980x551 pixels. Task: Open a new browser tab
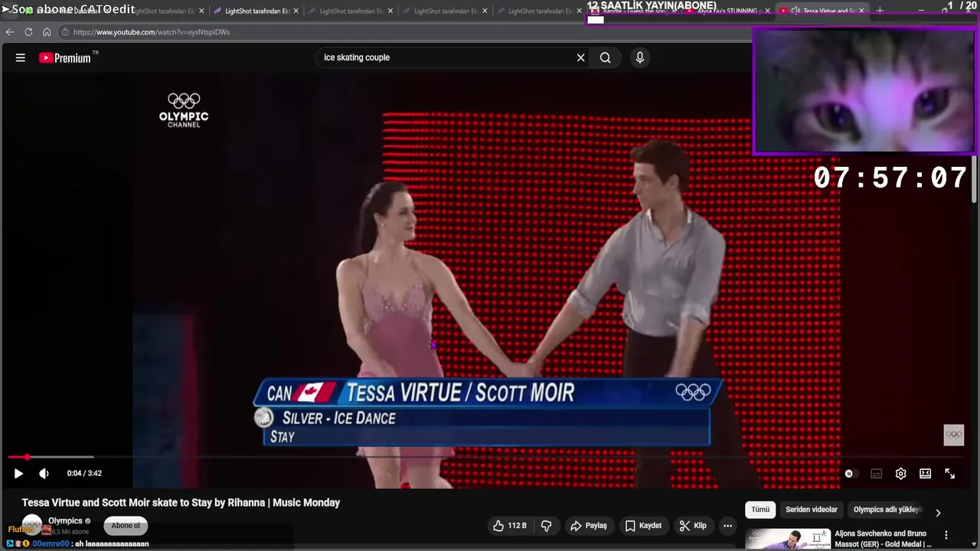tap(880, 11)
